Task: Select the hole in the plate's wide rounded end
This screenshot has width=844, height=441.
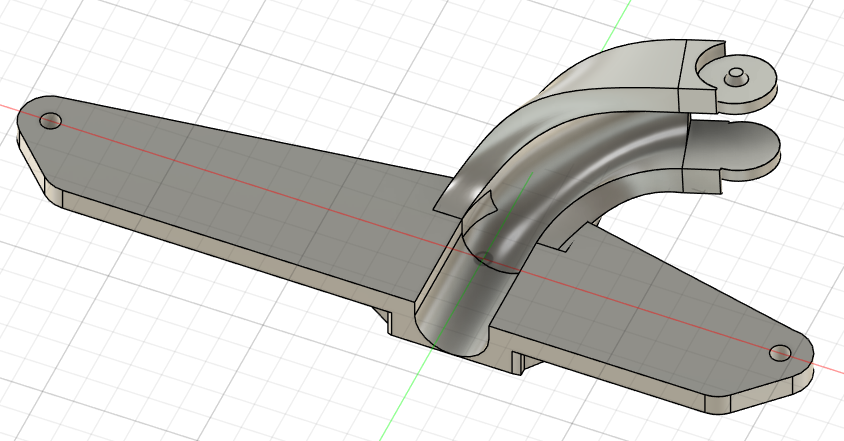Action: click(51, 121)
